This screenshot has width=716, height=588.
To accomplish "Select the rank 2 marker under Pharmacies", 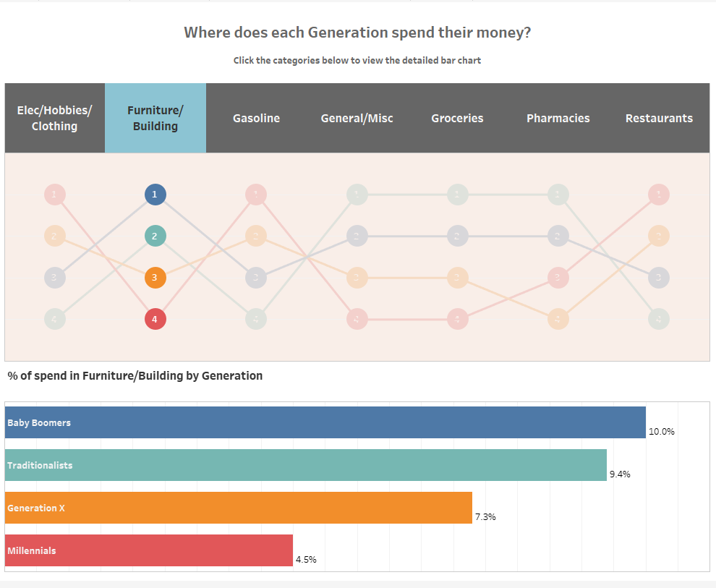I will coord(558,236).
